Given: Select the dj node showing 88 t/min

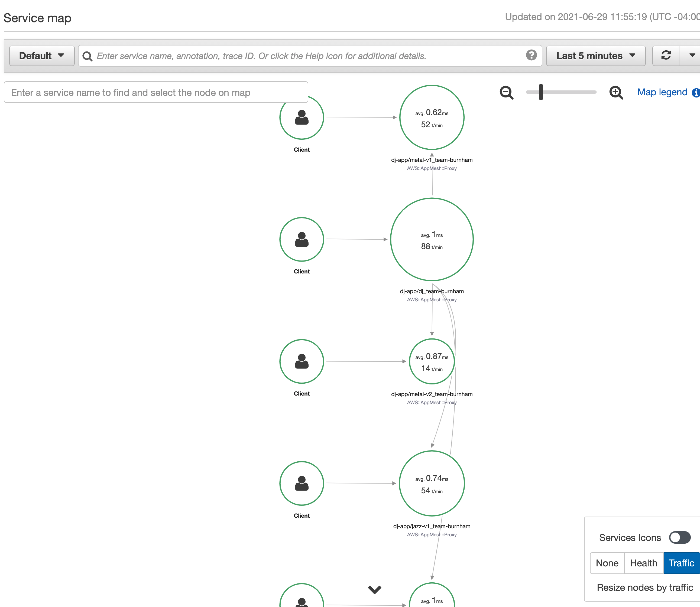Looking at the screenshot, I should pyautogui.click(x=432, y=240).
